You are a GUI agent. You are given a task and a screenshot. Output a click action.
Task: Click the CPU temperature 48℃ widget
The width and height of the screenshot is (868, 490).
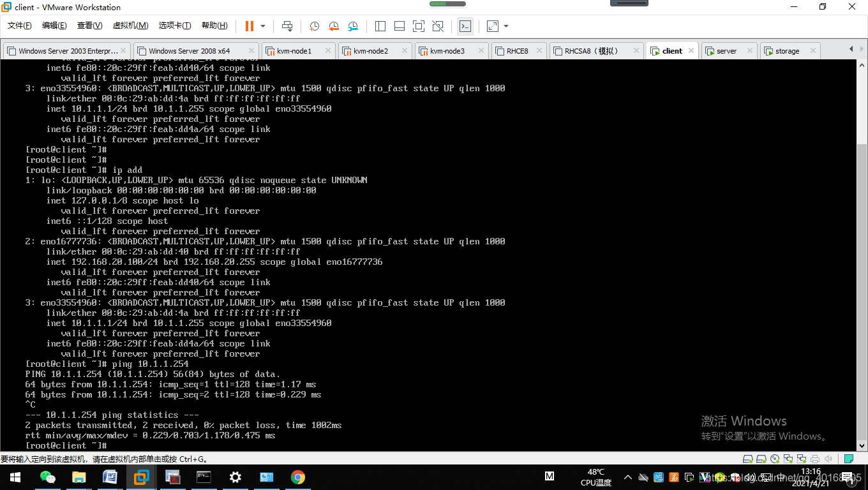(596, 477)
